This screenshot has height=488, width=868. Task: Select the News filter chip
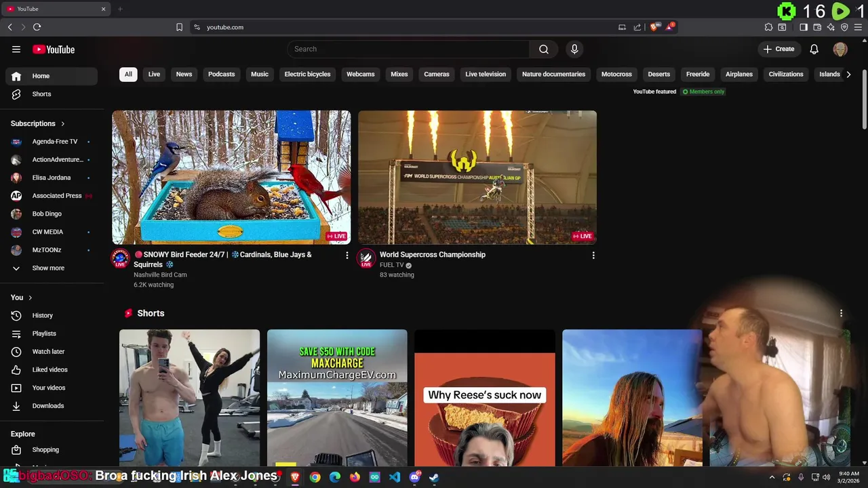coord(184,75)
